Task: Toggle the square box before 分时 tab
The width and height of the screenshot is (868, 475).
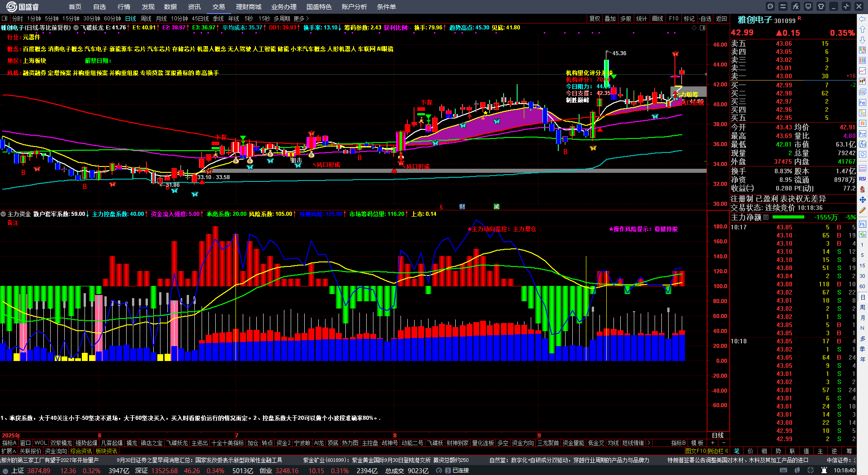Action: point(5,19)
